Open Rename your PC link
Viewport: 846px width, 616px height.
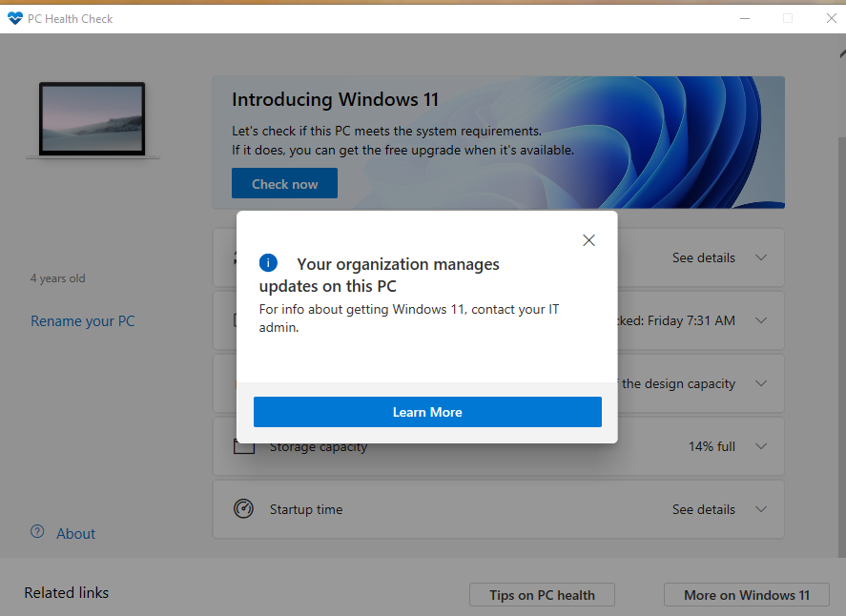click(83, 321)
